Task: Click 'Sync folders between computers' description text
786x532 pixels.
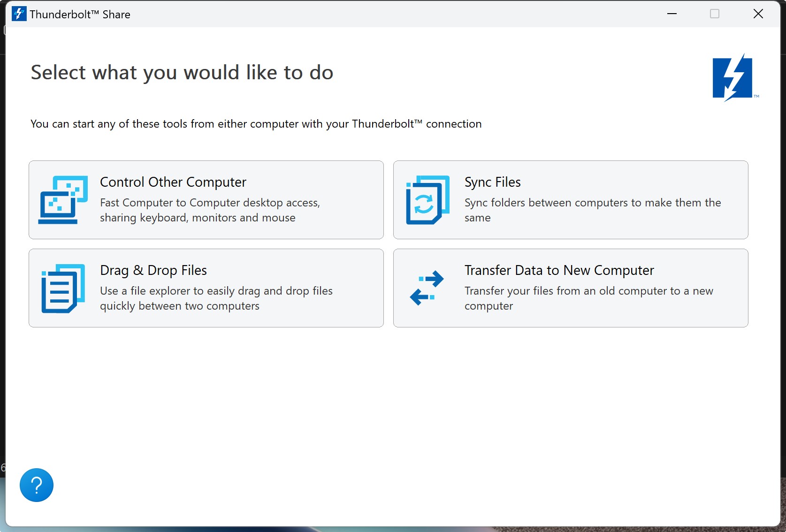Action: [593, 210]
